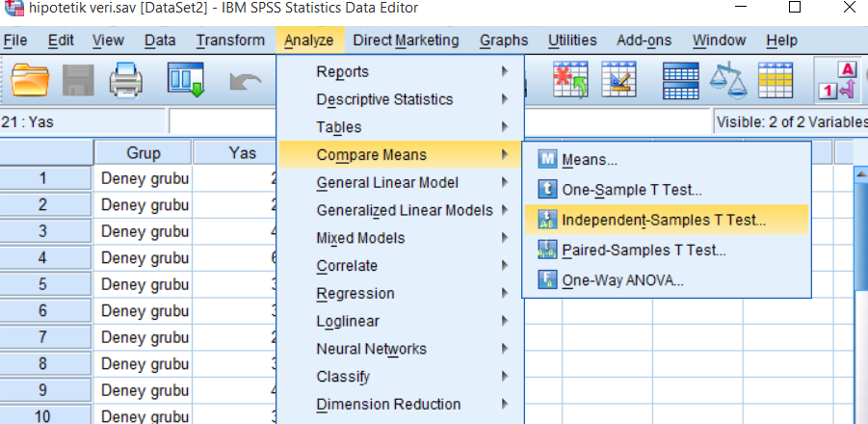This screenshot has width=868, height=424.
Task: Select row header number 1
Action: pyautogui.click(x=46, y=178)
